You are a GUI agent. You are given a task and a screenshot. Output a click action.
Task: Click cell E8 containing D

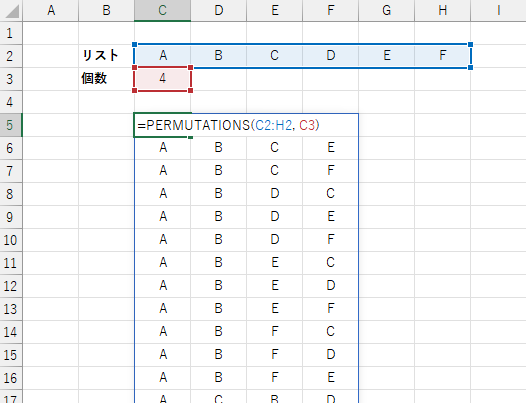(275, 194)
